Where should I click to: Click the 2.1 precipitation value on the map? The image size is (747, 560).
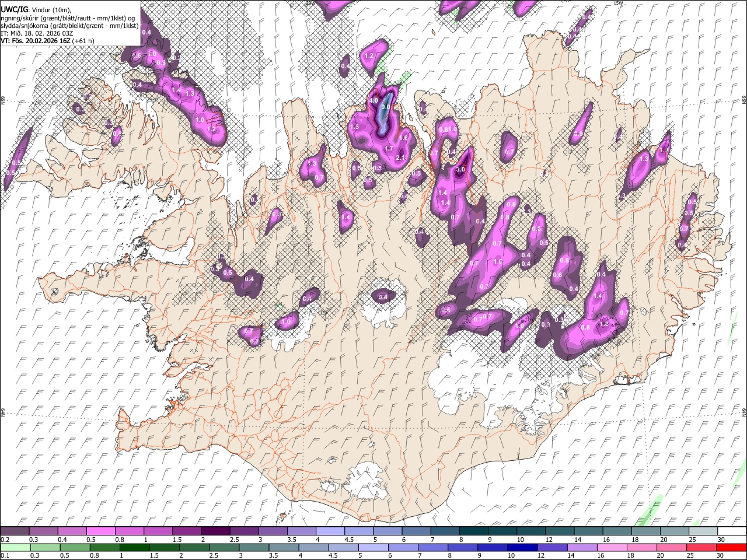401,158
